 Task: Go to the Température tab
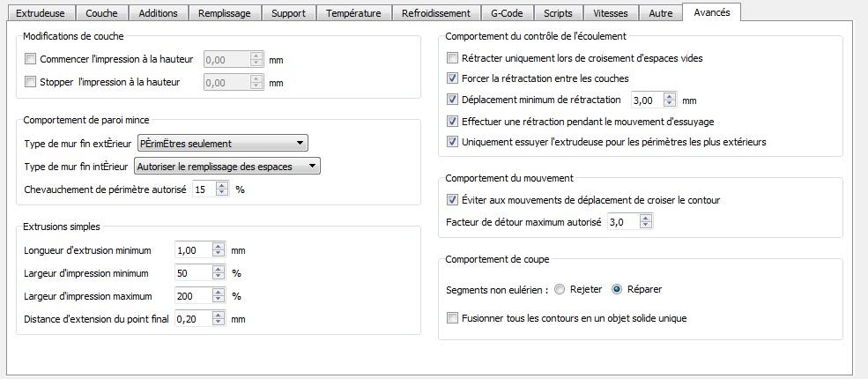click(353, 13)
